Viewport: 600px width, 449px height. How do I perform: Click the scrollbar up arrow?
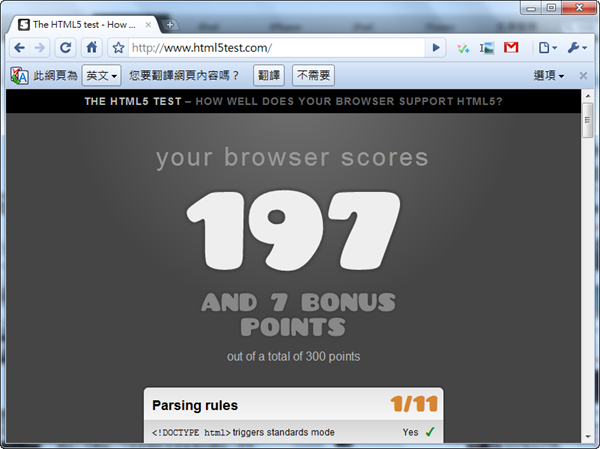[x=587, y=96]
